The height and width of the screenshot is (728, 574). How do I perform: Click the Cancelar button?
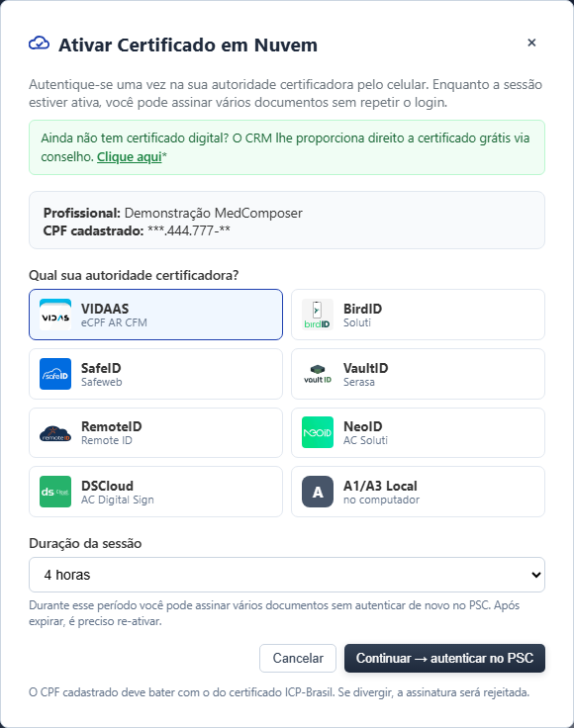(298, 658)
